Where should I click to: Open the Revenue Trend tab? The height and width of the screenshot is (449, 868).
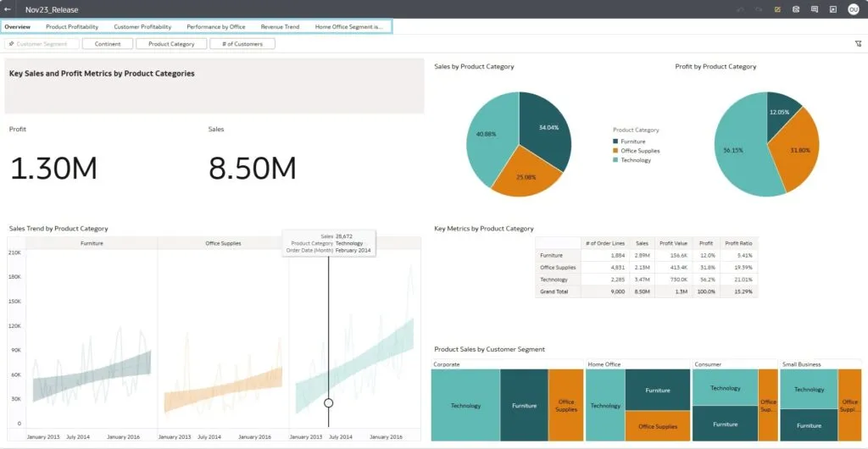(x=280, y=27)
